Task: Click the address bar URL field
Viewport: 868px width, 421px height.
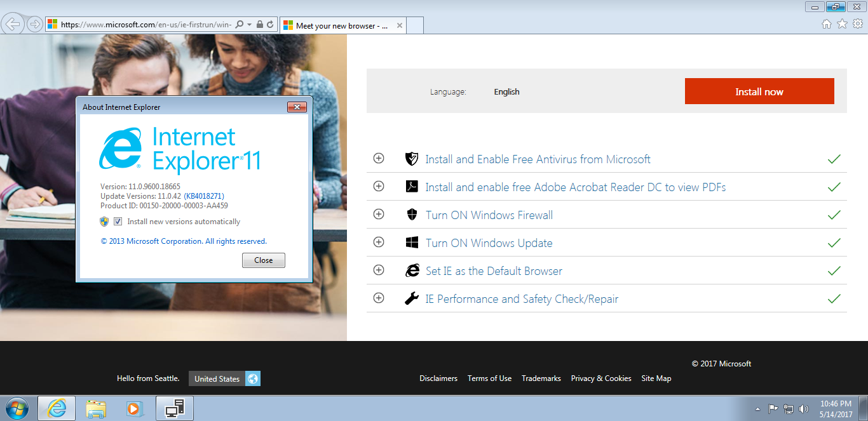Action: coord(146,25)
